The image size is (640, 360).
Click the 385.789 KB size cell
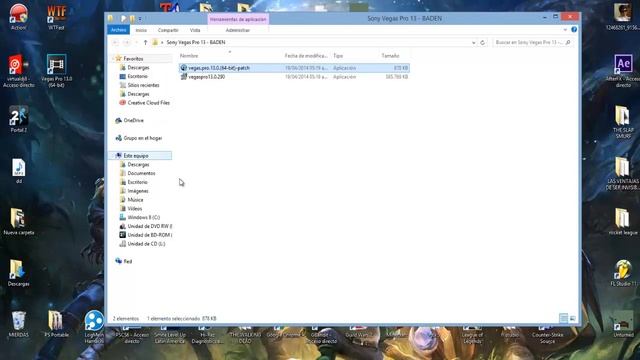[x=396, y=77]
